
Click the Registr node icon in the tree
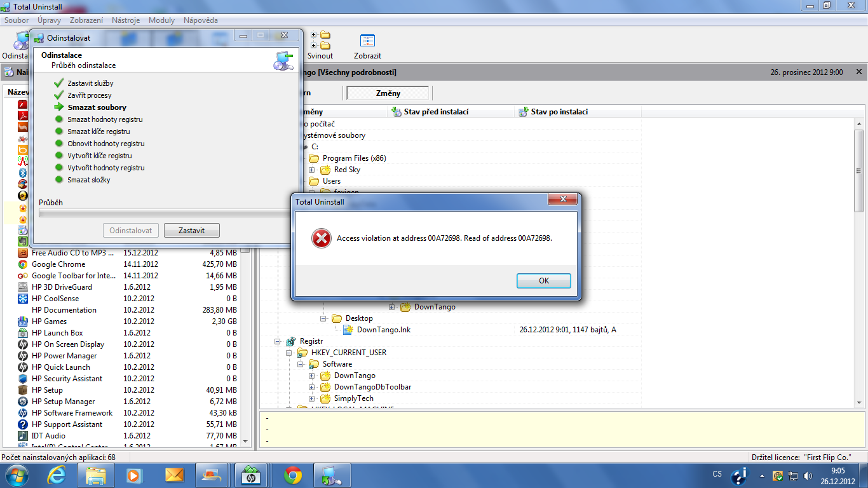tap(291, 341)
